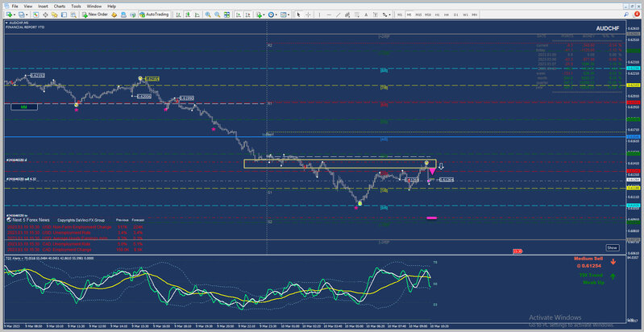Click the new chart icon
The height and width of the screenshot is (332, 644).
coord(9,15)
